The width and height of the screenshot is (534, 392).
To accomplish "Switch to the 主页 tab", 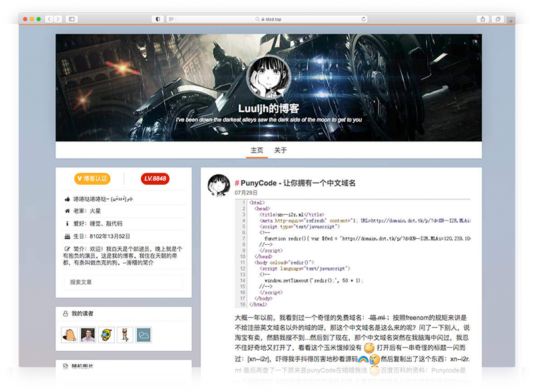I will [257, 150].
